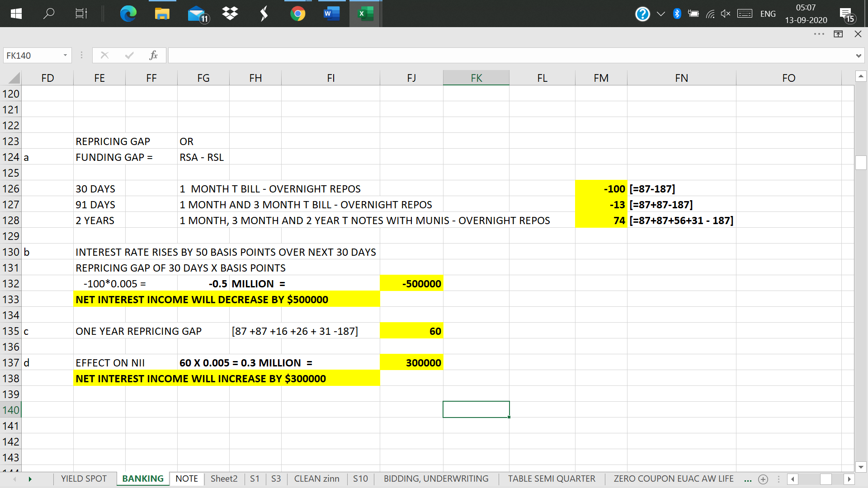
Task: Add a new sheet with plus icon
Action: click(763, 479)
